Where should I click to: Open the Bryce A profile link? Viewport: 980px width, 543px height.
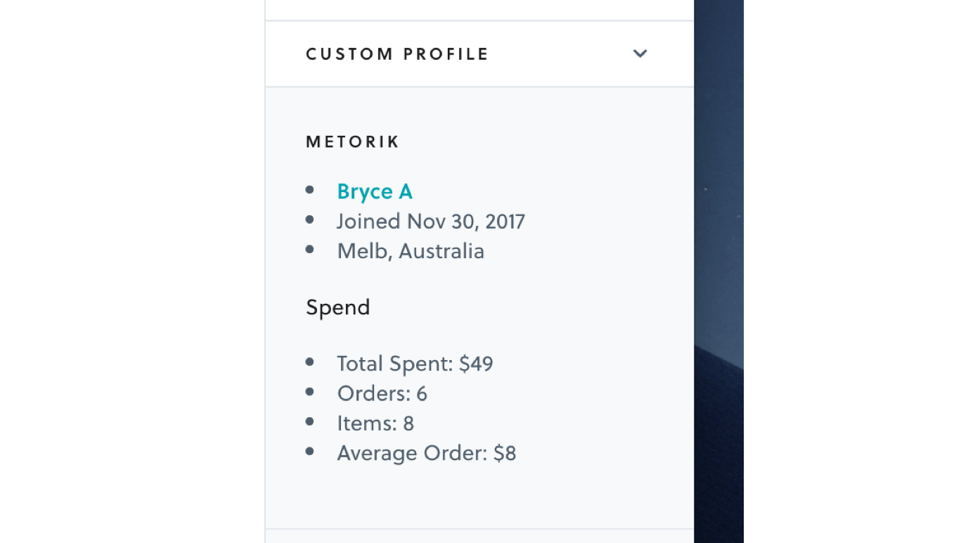[375, 191]
